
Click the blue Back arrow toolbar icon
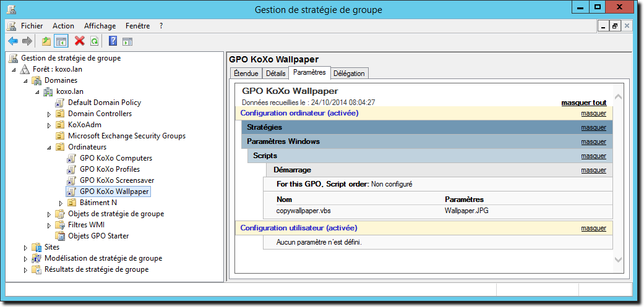pyautogui.click(x=13, y=41)
